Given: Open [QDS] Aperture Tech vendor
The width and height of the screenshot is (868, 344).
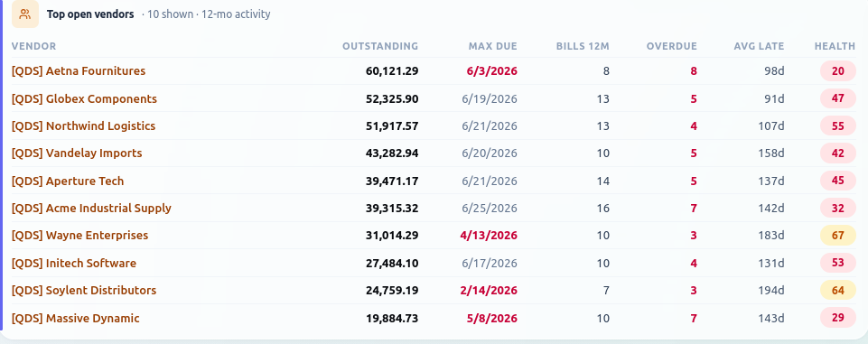Looking at the screenshot, I should point(68,181).
